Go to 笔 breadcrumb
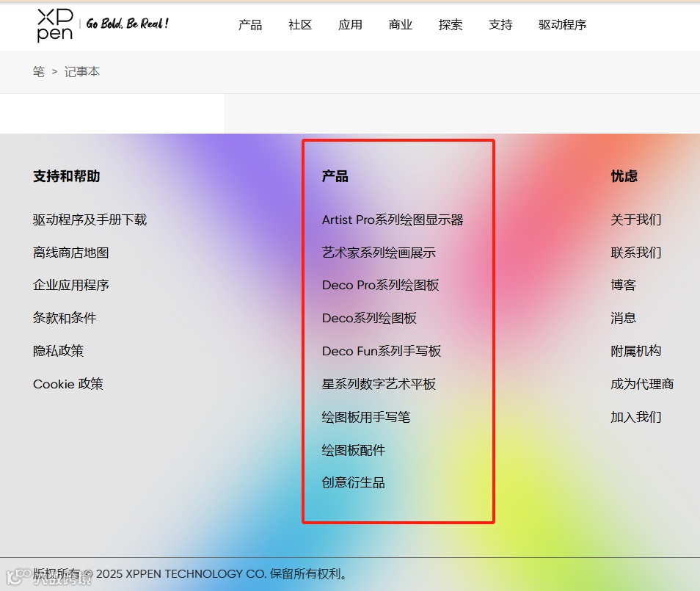Screen dimensions: 700x591 coord(39,71)
